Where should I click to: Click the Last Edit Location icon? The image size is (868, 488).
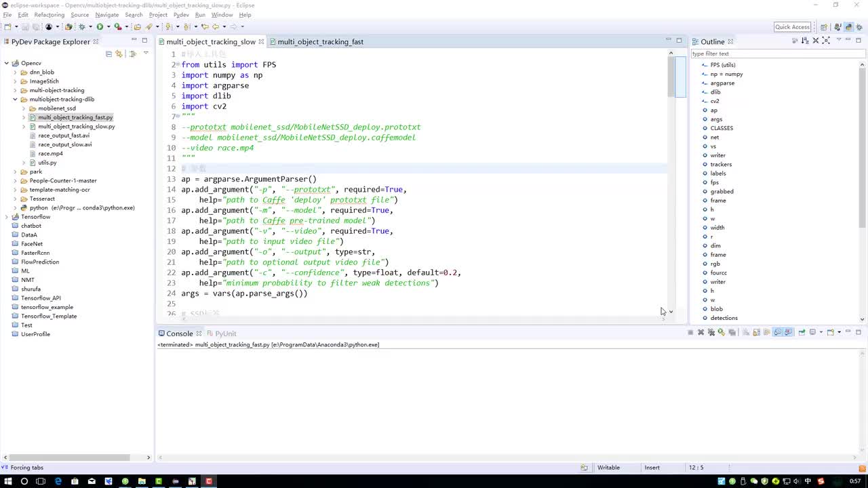(x=205, y=27)
